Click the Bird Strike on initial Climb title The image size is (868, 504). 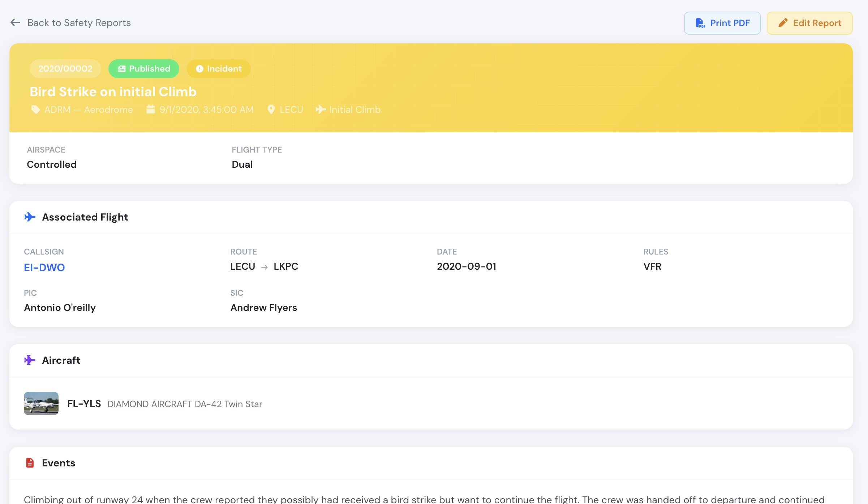(x=113, y=91)
